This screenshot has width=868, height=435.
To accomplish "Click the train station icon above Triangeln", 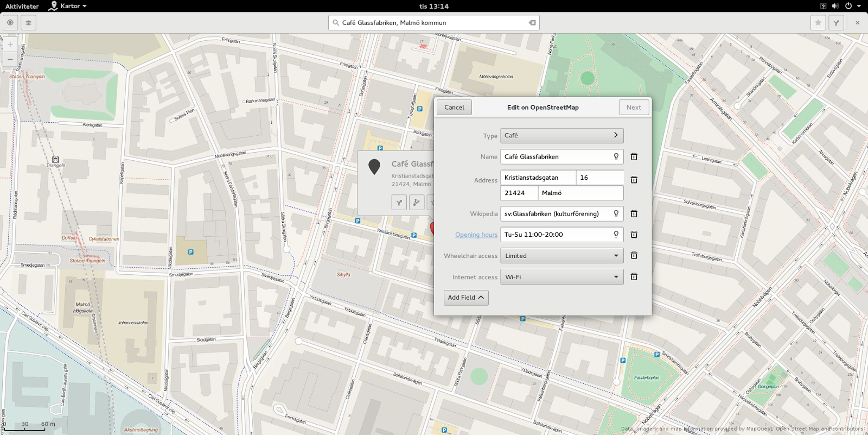I will [55, 159].
